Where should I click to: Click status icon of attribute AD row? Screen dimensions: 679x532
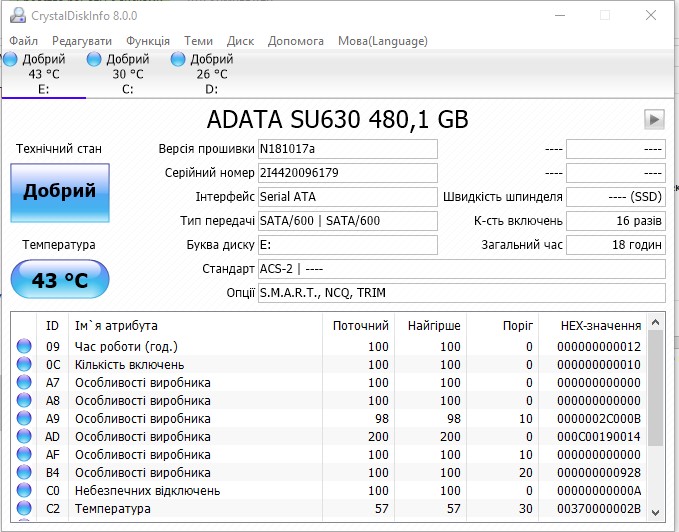pyautogui.click(x=24, y=436)
